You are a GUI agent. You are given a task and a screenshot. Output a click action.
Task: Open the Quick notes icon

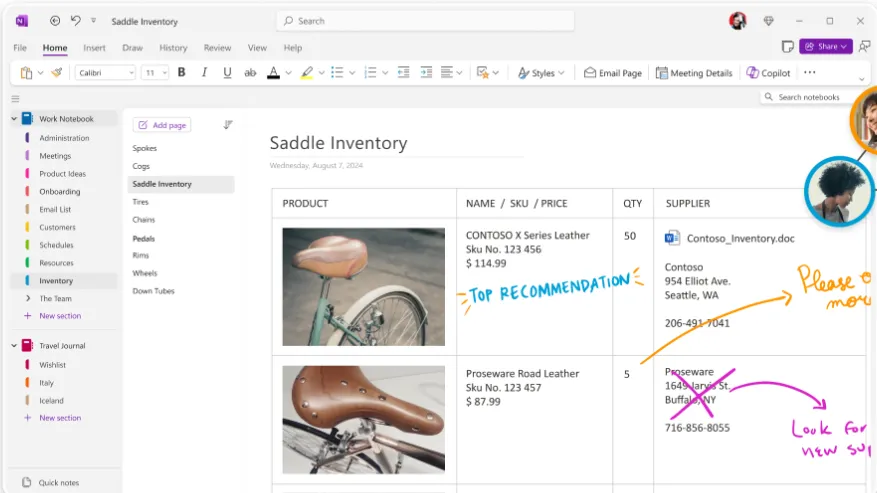pyautogui.click(x=26, y=482)
